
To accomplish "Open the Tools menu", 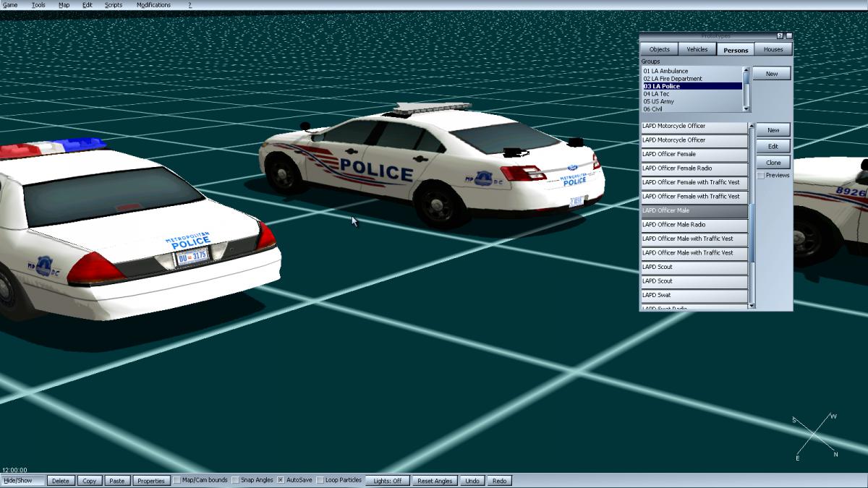I will pos(38,5).
